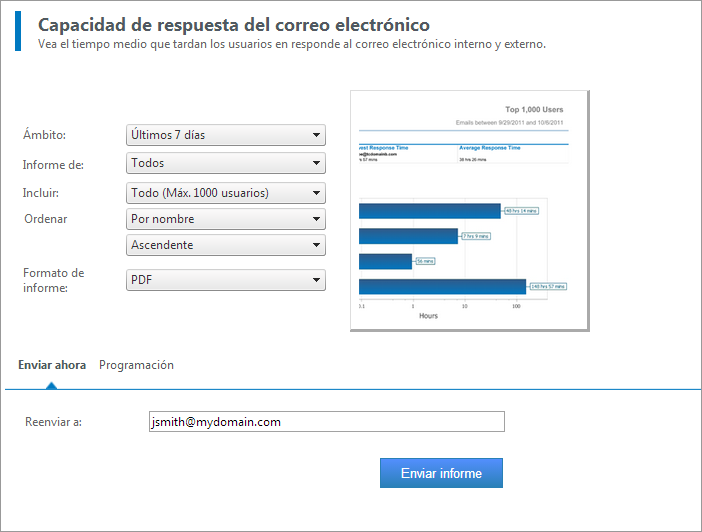The image size is (702, 532).
Task: Open the Ámbito dropdown showing Últimos 7 días
Action: [x=226, y=135]
